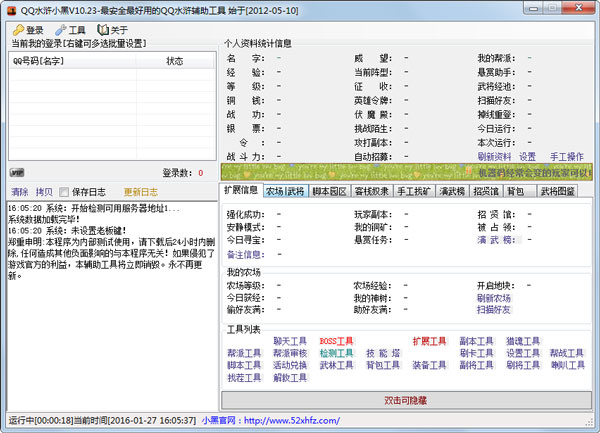Click the 拷贝 copy log link
Image resolution: width=600 pixels, height=433 pixels.
(x=44, y=191)
